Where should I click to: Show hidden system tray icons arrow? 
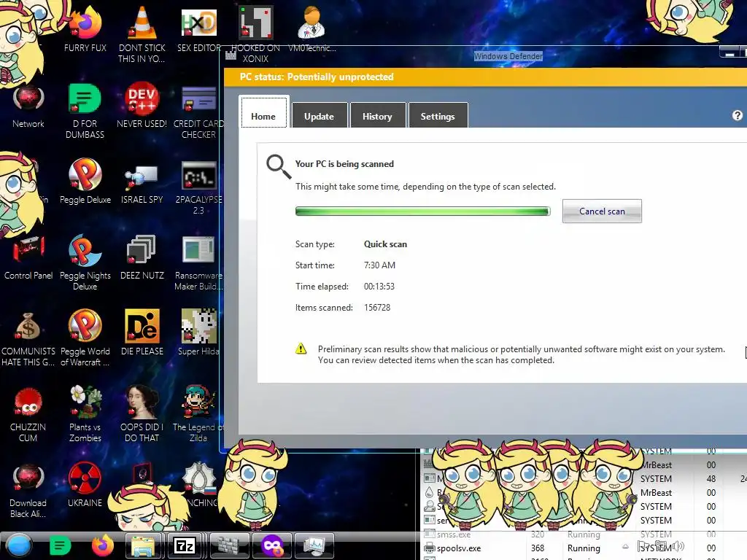625,546
